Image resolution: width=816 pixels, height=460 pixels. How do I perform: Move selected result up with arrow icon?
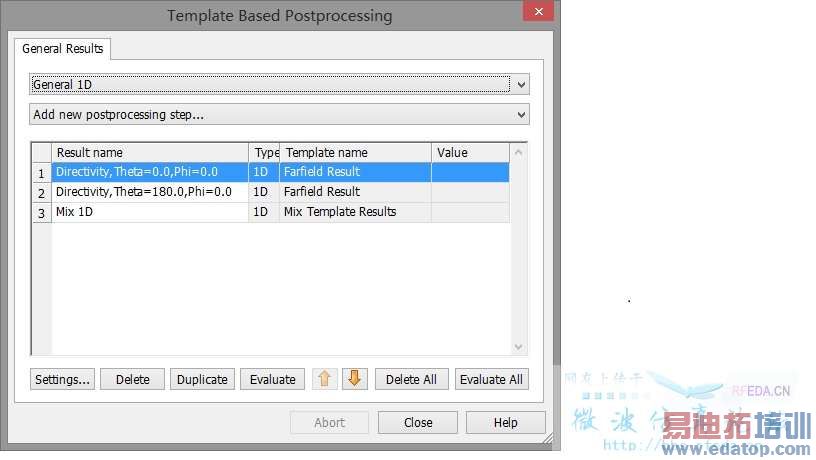point(324,379)
